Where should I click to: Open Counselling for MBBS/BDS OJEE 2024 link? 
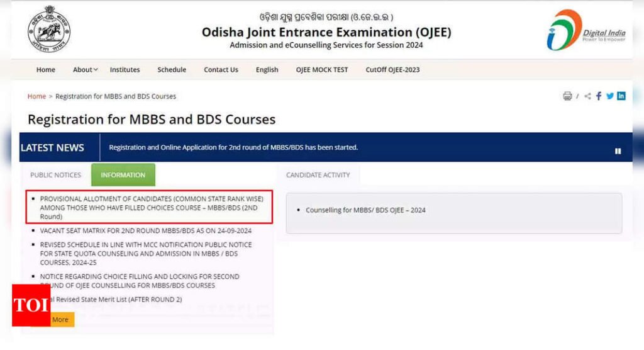pos(365,210)
